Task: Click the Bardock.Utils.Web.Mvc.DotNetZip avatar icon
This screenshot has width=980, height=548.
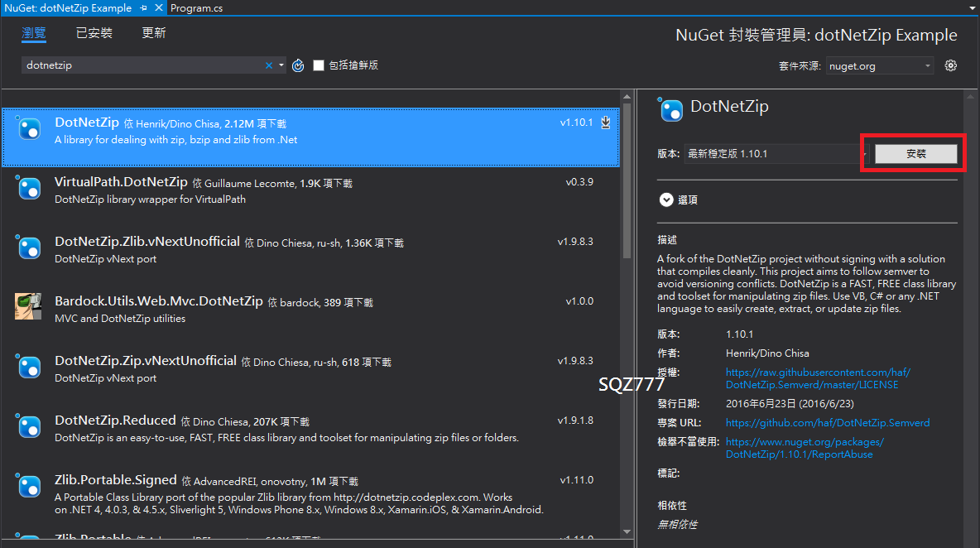Action: click(28, 306)
